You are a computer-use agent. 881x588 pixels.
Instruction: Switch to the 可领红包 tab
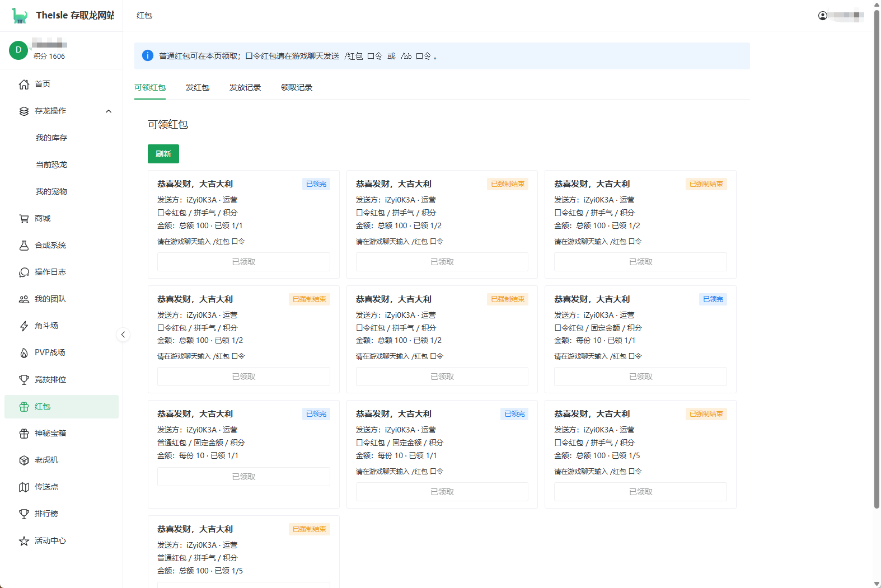150,87
